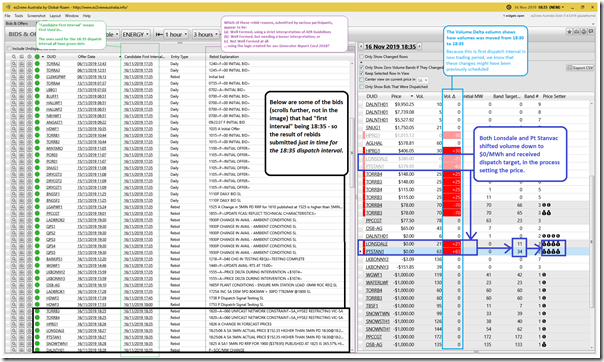
Task: Open the Screenshot menu
Action: click(36, 16)
